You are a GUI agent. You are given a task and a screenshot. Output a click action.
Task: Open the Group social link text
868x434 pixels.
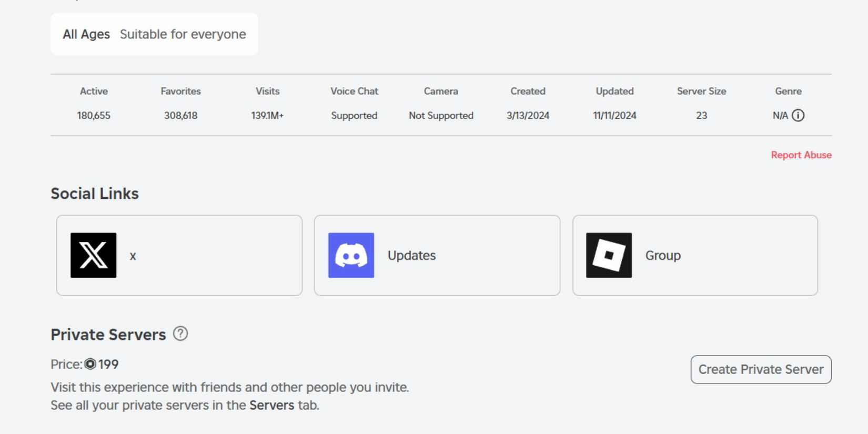click(x=663, y=256)
